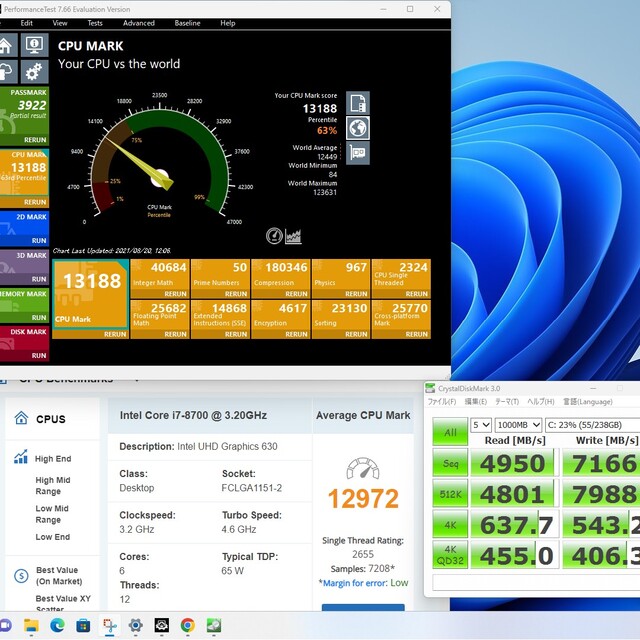Open the test count dropdown showing 5
This screenshot has width=640, height=640.
click(x=481, y=425)
